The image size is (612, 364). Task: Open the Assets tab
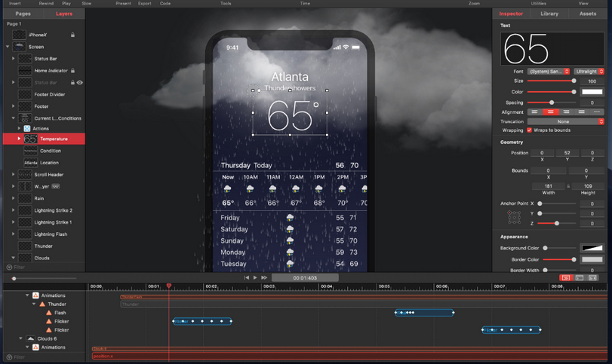click(588, 14)
